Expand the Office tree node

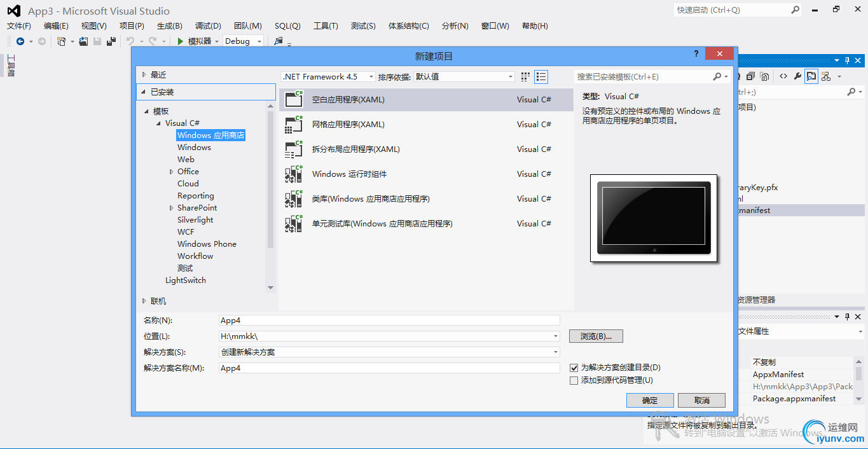[x=172, y=172]
